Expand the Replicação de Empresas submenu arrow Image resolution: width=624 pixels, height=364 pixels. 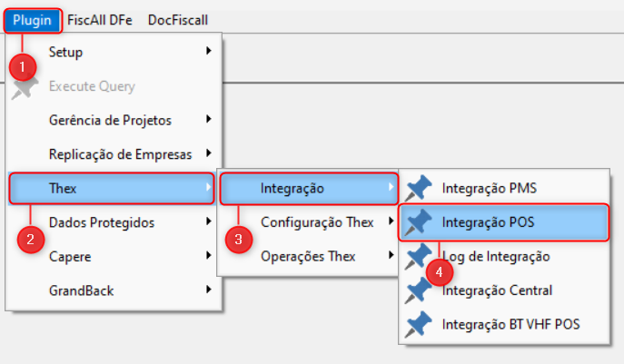(x=209, y=153)
